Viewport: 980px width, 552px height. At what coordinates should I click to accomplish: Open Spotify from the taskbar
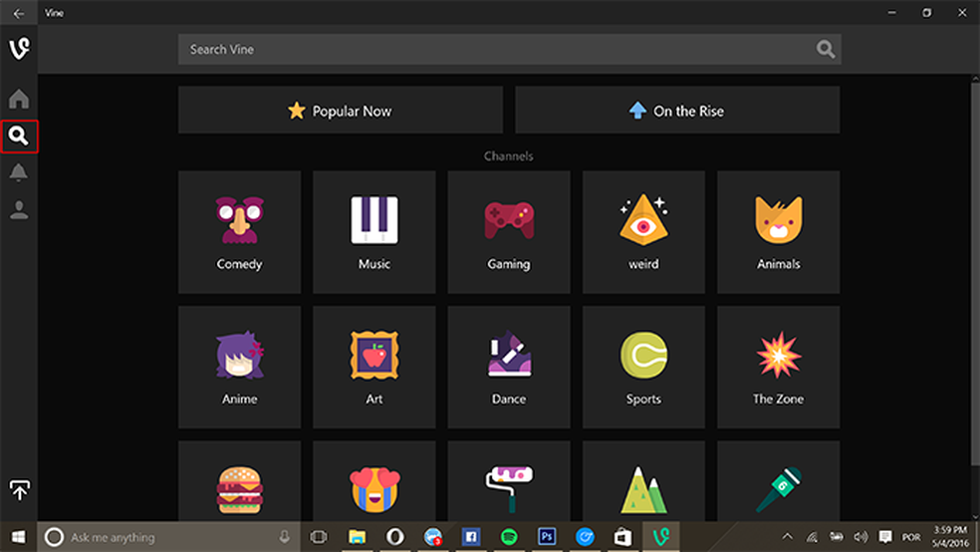(509, 537)
